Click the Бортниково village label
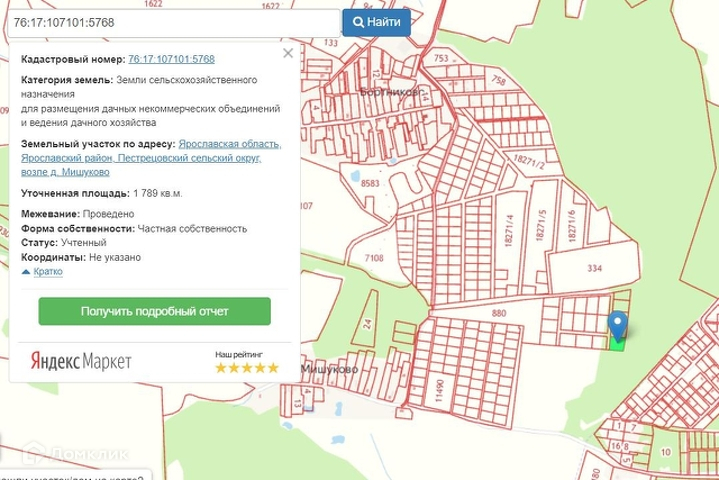This screenshot has width=719, height=480. tap(391, 92)
